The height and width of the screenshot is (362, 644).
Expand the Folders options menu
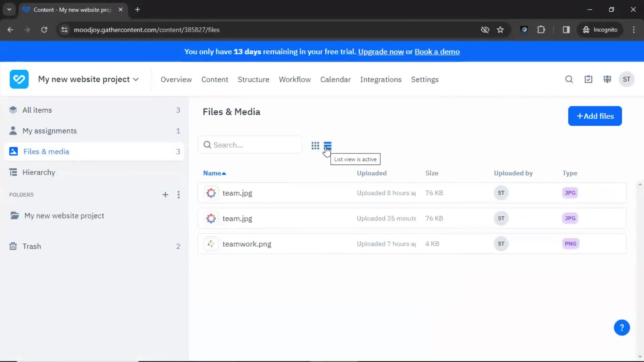tap(178, 194)
